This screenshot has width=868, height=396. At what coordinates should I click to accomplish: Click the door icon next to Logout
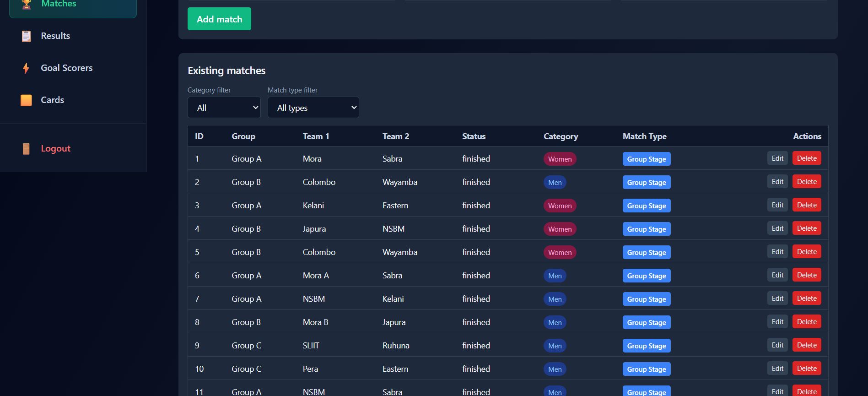26,149
